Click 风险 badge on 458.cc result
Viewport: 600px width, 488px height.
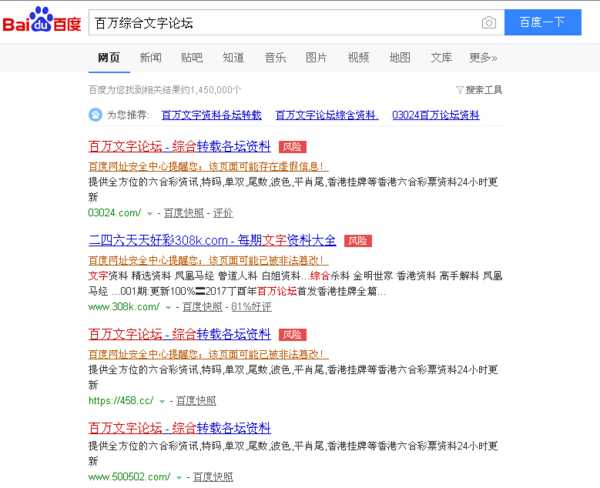coord(292,335)
